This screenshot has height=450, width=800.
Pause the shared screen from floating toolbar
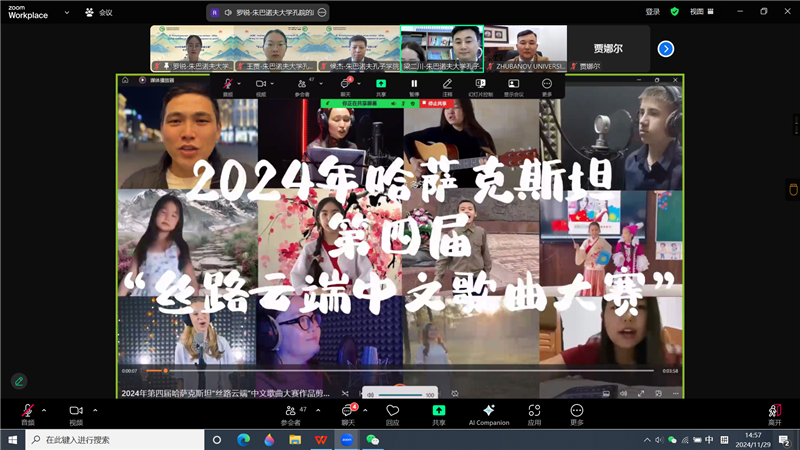point(414,85)
